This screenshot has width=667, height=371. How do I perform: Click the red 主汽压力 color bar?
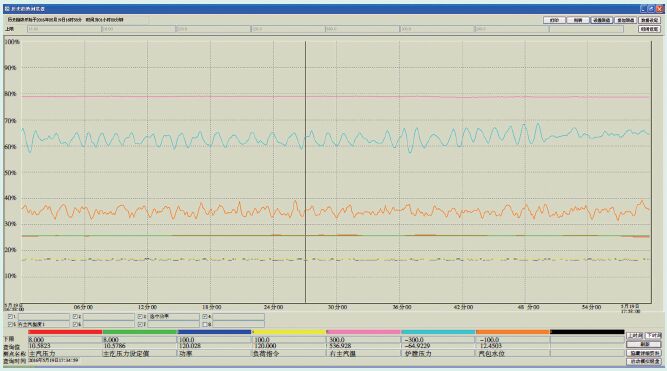[65, 332]
